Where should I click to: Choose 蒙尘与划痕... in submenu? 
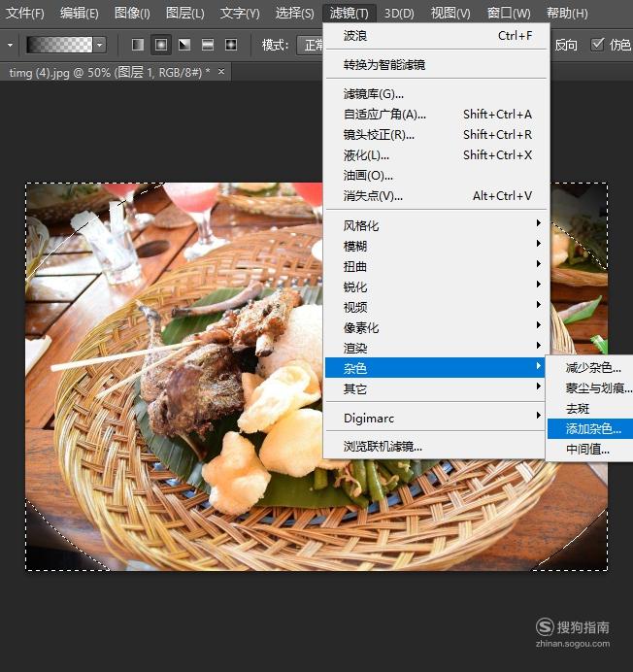click(590, 388)
